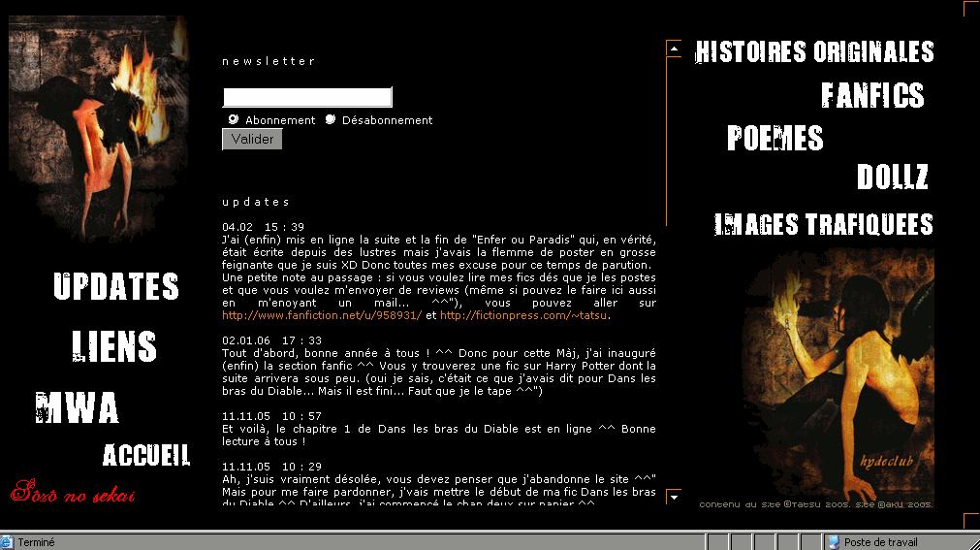Open the LIENS menu item
The image size is (980, 550).
click(x=114, y=346)
